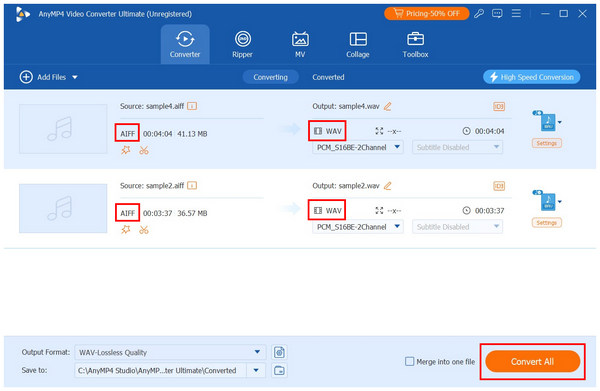Click the WAV film icon for sample4.wav
The image size is (600, 391).
pyautogui.click(x=318, y=131)
